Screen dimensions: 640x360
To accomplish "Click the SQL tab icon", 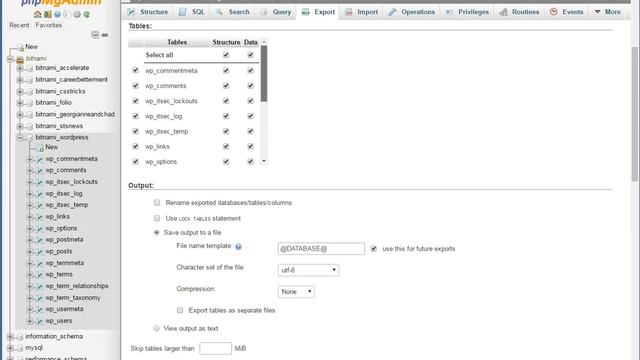I will [182, 12].
